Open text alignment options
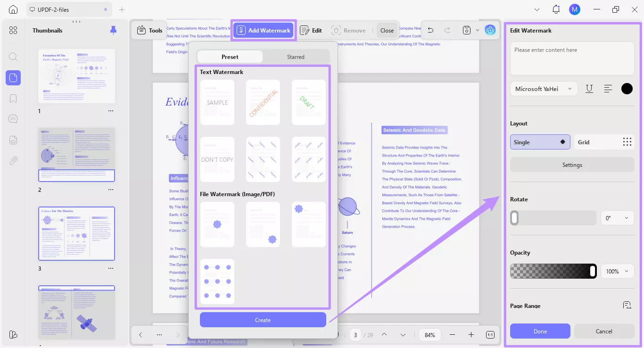 (608, 89)
